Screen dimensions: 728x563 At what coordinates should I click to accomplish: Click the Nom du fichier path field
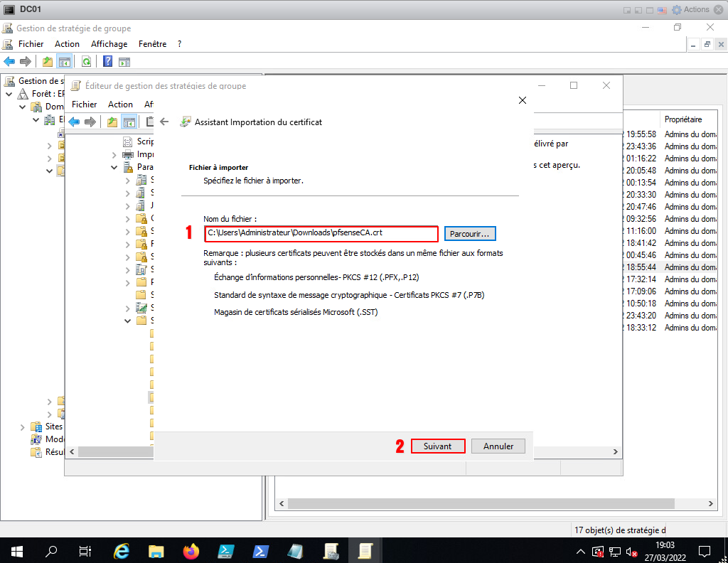320,233
